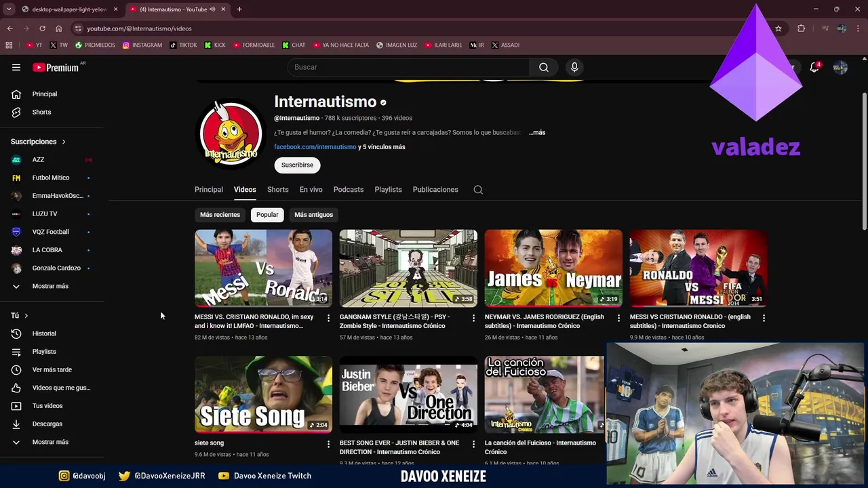Open options for NEYMAR VS. JAMES RODRIGUEZ video
The width and height of the screenshot is (868, 488).
(618, 318)
